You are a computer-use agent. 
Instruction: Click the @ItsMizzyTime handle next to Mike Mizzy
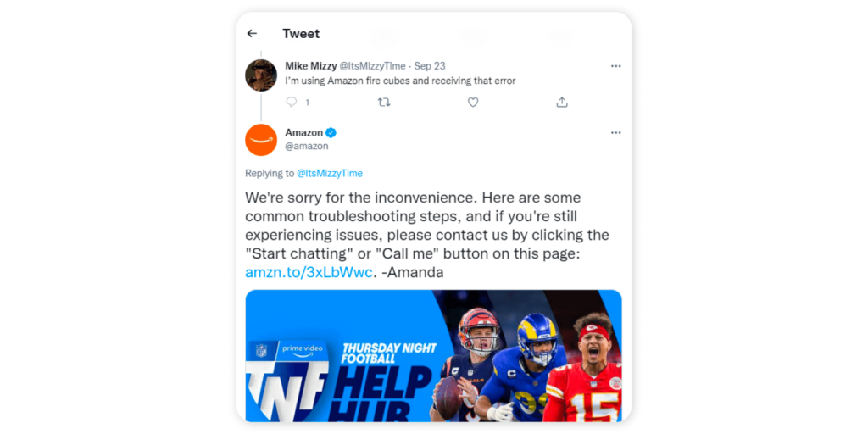(372, 66)
